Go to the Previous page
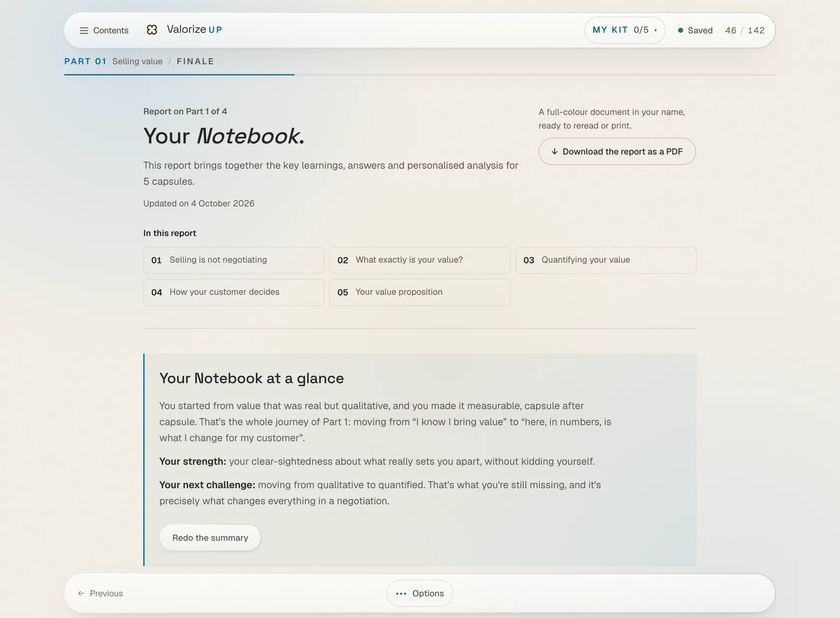 pos(100,593)
